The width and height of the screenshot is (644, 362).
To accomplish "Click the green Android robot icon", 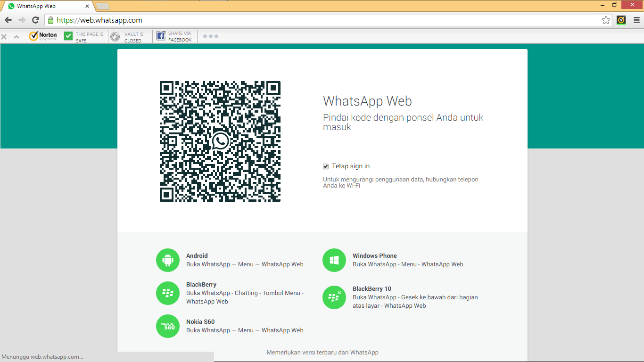I will (x=168, y=260).
